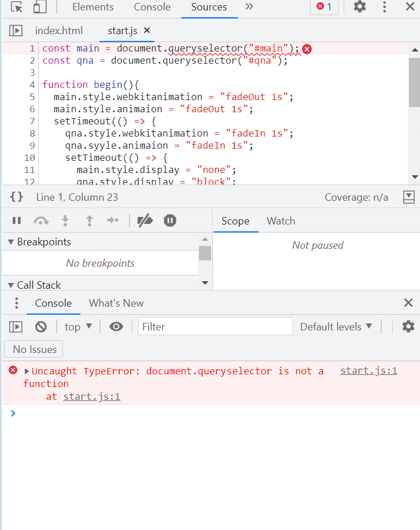Close the console drawer
The width and height of the screenshot is (420, 530).
tap(408, 303)
